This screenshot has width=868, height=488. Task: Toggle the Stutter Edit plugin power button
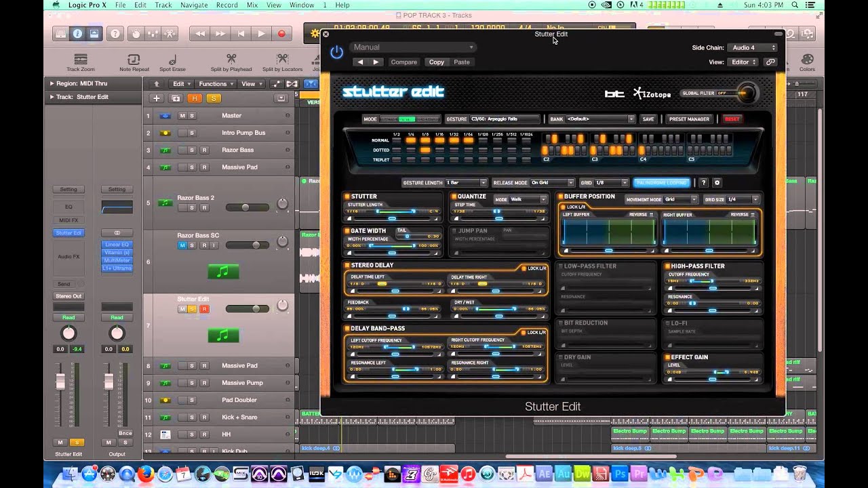(x=336, y=53)
